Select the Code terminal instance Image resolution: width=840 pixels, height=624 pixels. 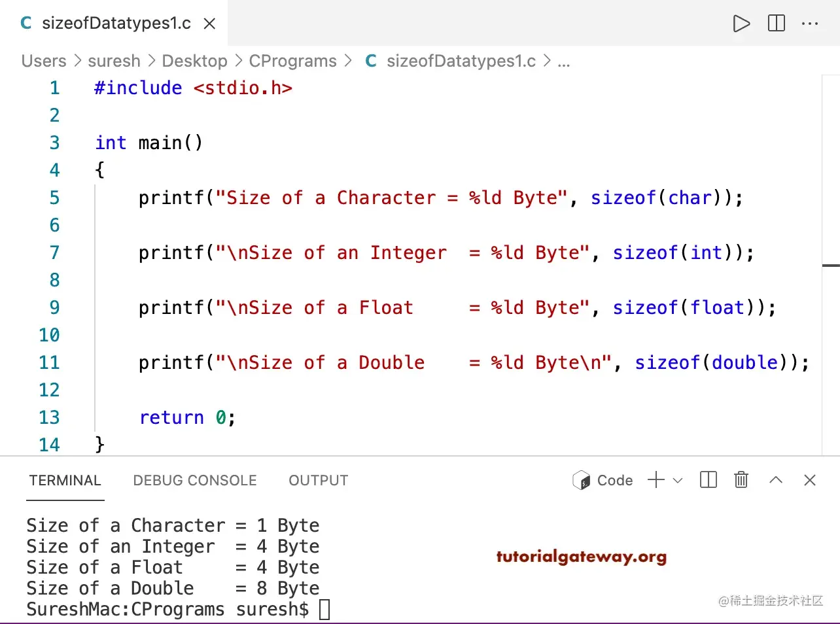[603, 481]
